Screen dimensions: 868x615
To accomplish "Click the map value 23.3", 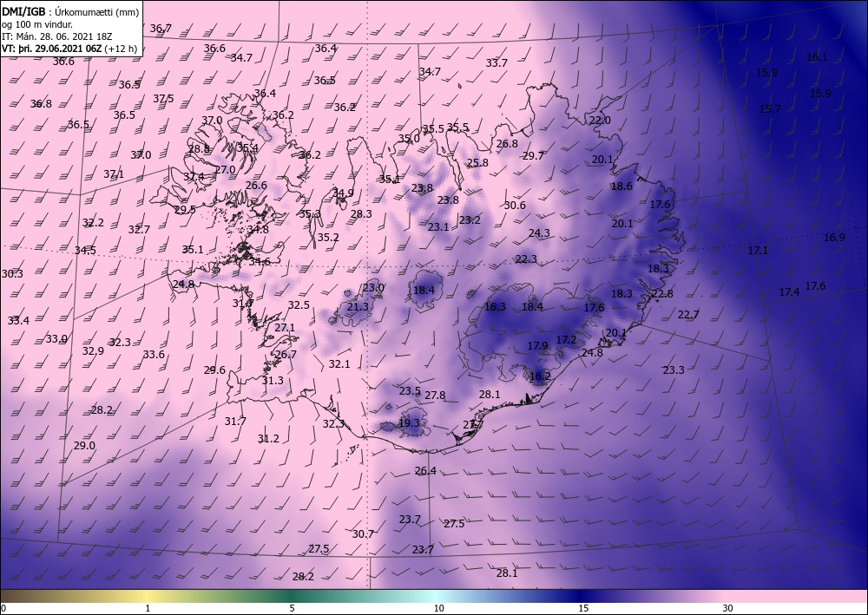I will [674, 370].
